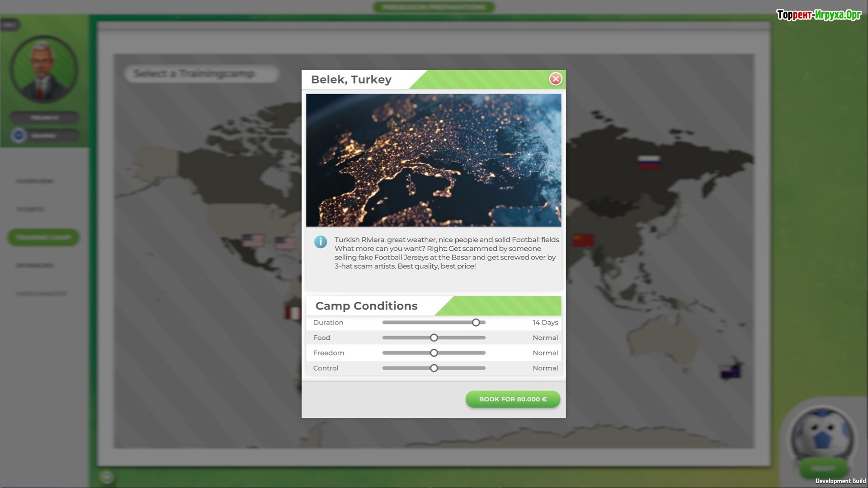
Task: Click the Food slider handle
Action: pyautogui.click(x=434, y=338)
